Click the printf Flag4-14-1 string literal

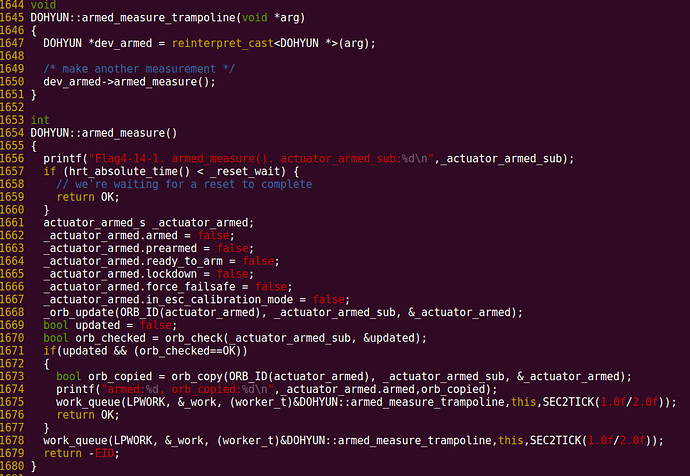click(x=261, y=159)
